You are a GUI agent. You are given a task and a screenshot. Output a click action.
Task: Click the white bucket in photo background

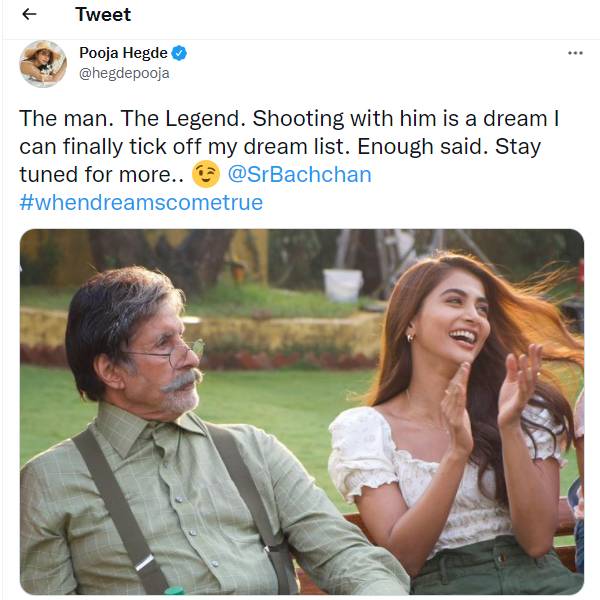point(343,284)
